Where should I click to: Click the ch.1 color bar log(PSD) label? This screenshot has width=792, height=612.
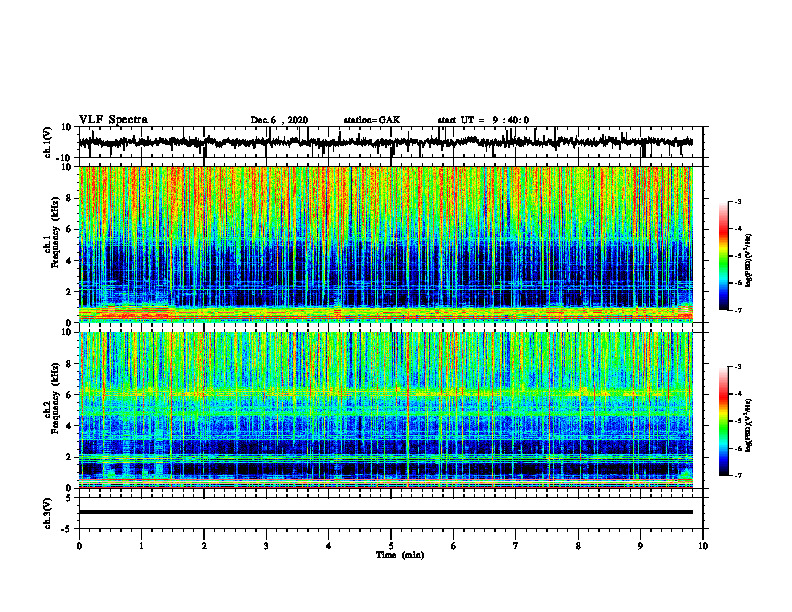(748, 260)
